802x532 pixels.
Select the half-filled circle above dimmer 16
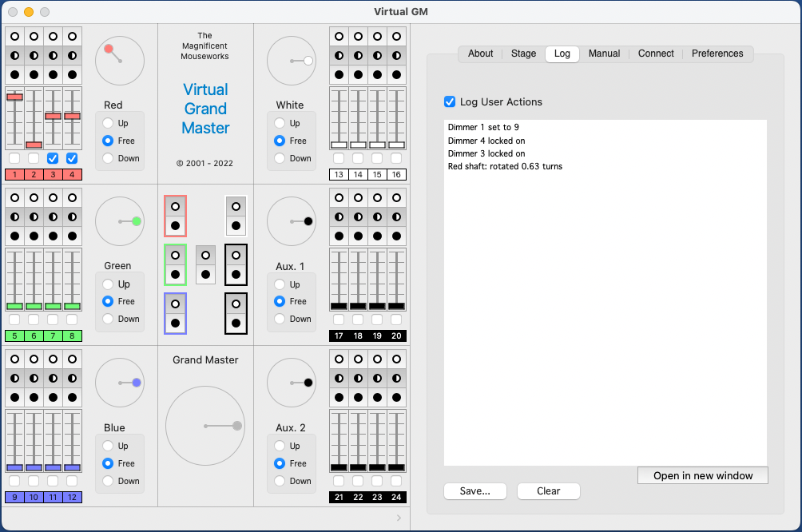[x=396, y=56]
